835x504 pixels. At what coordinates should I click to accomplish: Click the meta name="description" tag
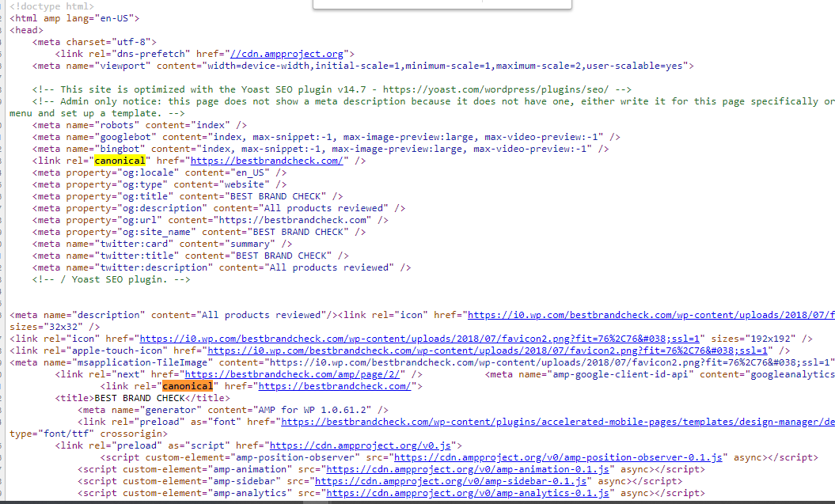click(173, 315)
